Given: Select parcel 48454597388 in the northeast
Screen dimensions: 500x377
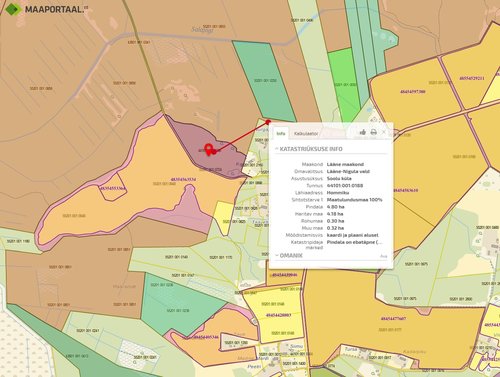Looking at the screenshot, I should point(413,91).
